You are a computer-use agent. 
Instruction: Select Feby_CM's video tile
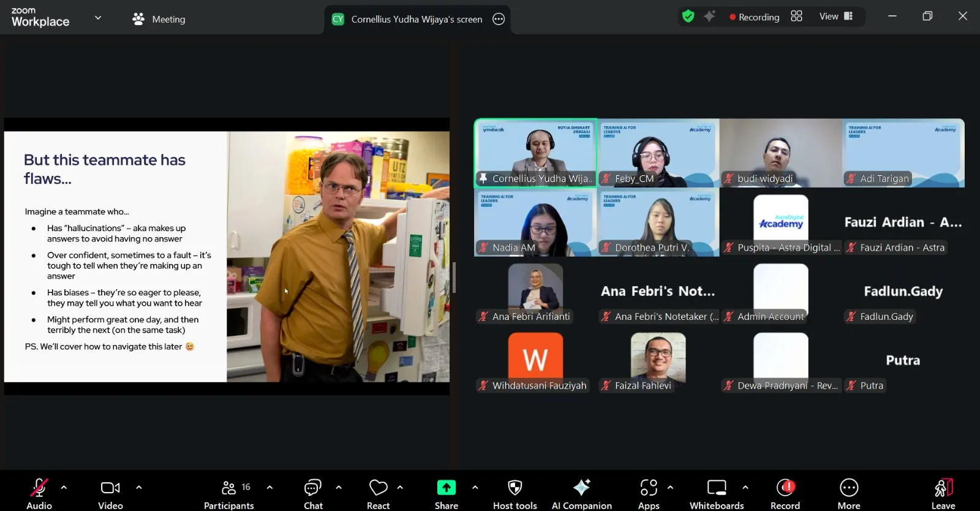pos(658,153)
